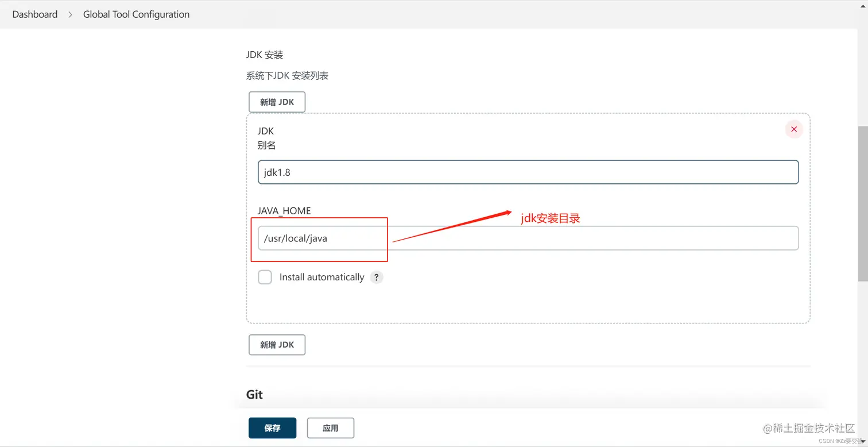Click the Install automatically label text
Viewport: 868px width, 447px height.
[x=321, y=277]
